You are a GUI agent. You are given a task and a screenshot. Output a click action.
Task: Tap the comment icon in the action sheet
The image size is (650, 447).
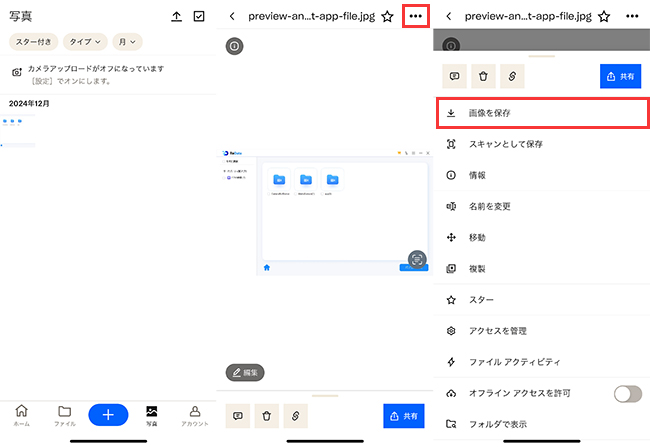454,76
